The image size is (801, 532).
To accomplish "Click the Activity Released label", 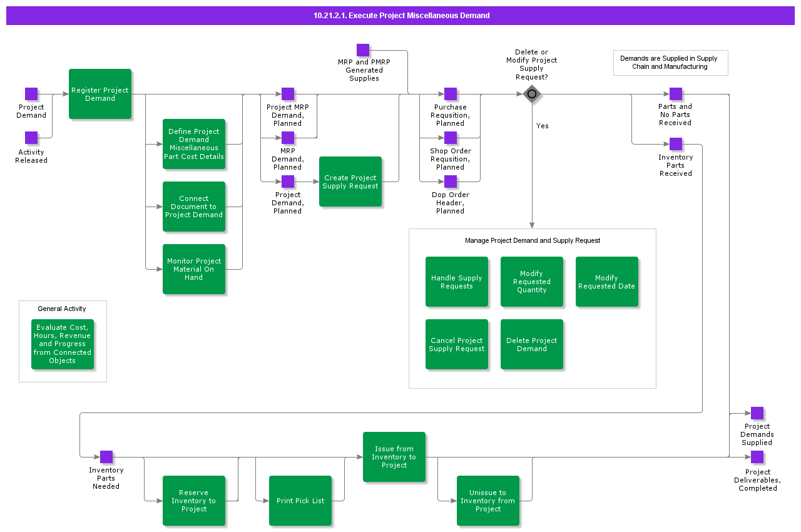I will click(x=31, y=156).
